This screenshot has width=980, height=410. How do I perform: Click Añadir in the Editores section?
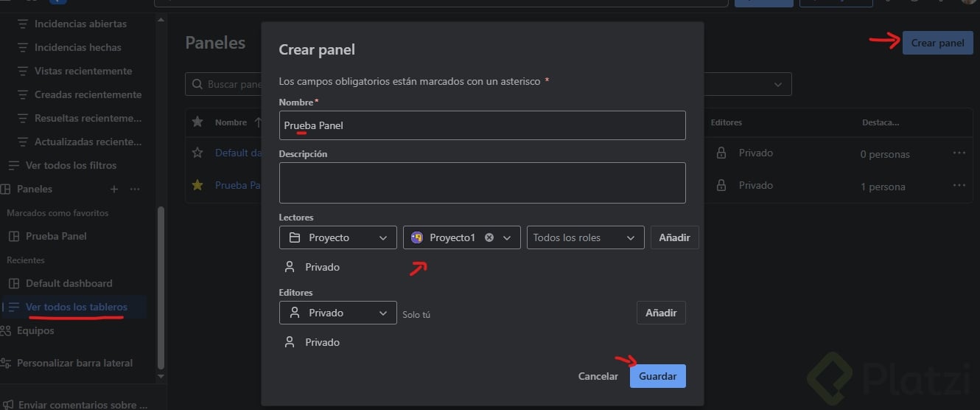661,313
